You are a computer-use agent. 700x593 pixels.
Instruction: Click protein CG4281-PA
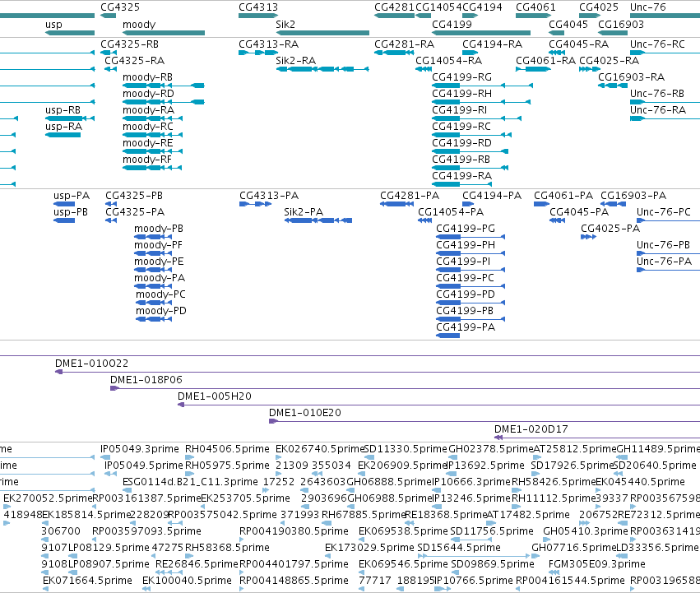[410, 196]
